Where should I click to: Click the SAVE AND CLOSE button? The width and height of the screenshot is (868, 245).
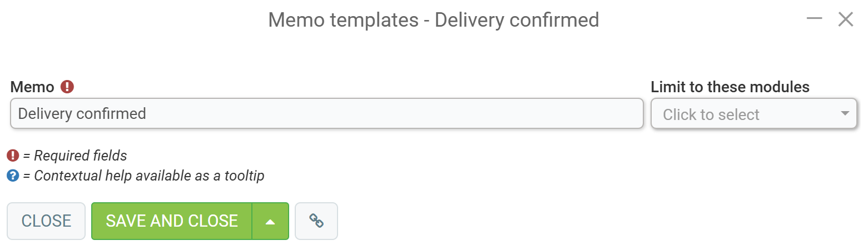pyautogui.click(x=172, y=221)
